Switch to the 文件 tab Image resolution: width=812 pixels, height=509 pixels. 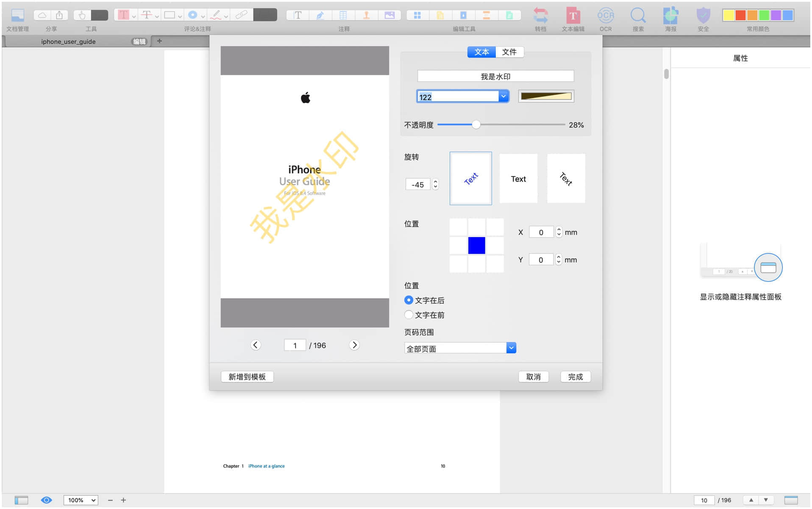click(x=509, y=52)
